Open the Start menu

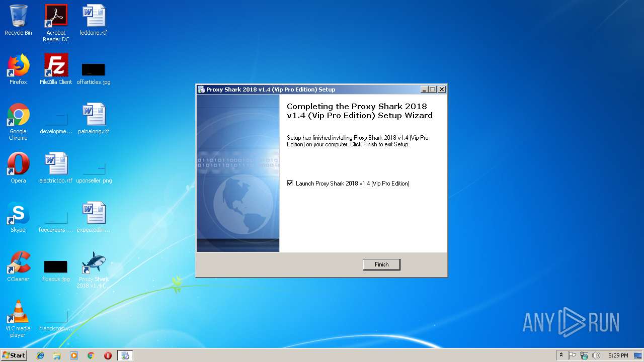[x=14, y=355]
